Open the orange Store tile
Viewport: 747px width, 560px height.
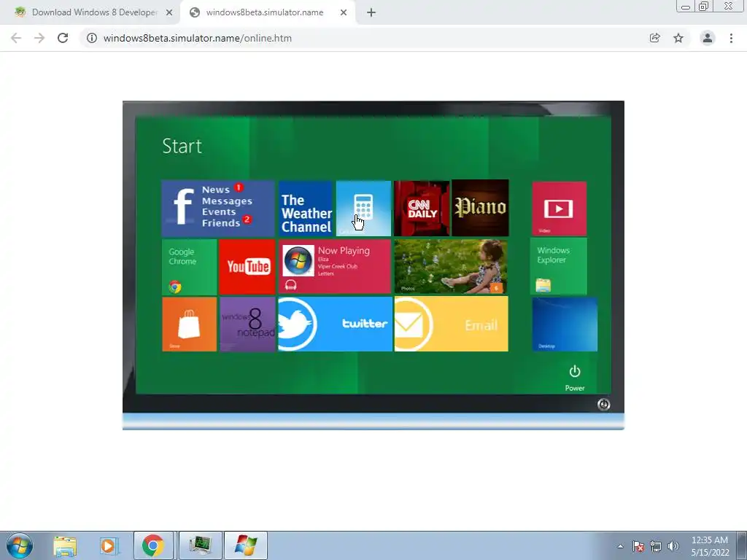coord(190,324)
